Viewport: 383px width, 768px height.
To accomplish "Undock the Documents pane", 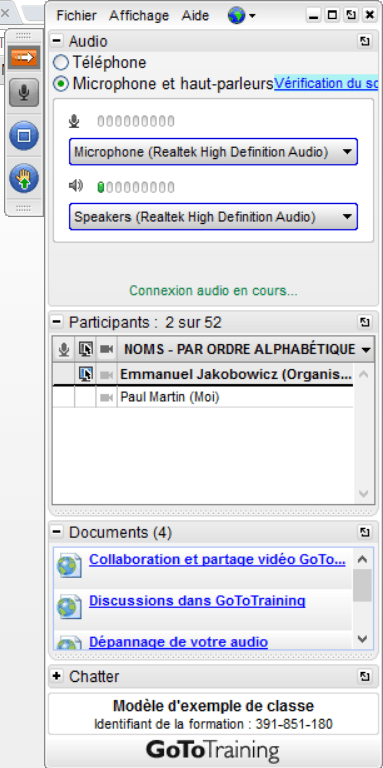I will coord(364,532).
